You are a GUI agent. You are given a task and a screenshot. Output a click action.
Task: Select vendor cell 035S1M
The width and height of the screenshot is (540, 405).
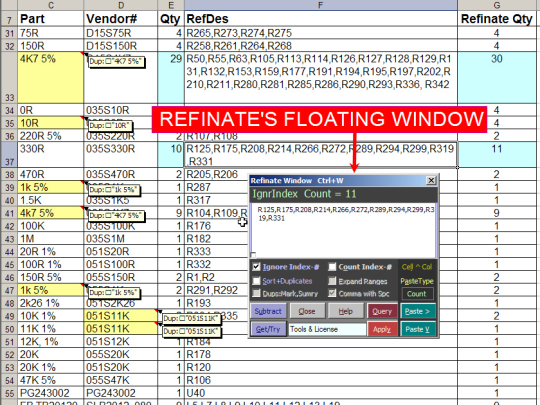tap(121, 239)
